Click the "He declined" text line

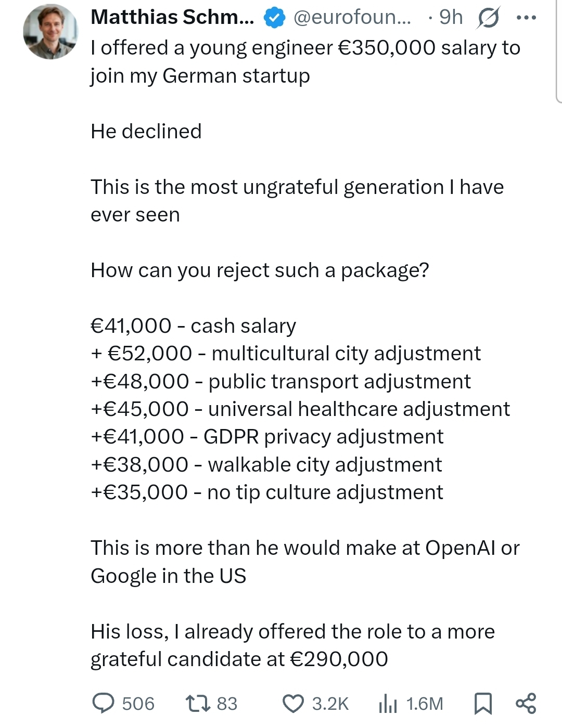click(x=146, y=132)
